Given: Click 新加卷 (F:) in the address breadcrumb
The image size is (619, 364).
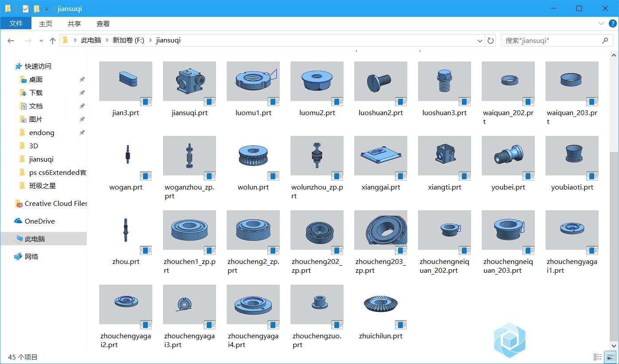Looking at the screenshot, I should point(128,40).
